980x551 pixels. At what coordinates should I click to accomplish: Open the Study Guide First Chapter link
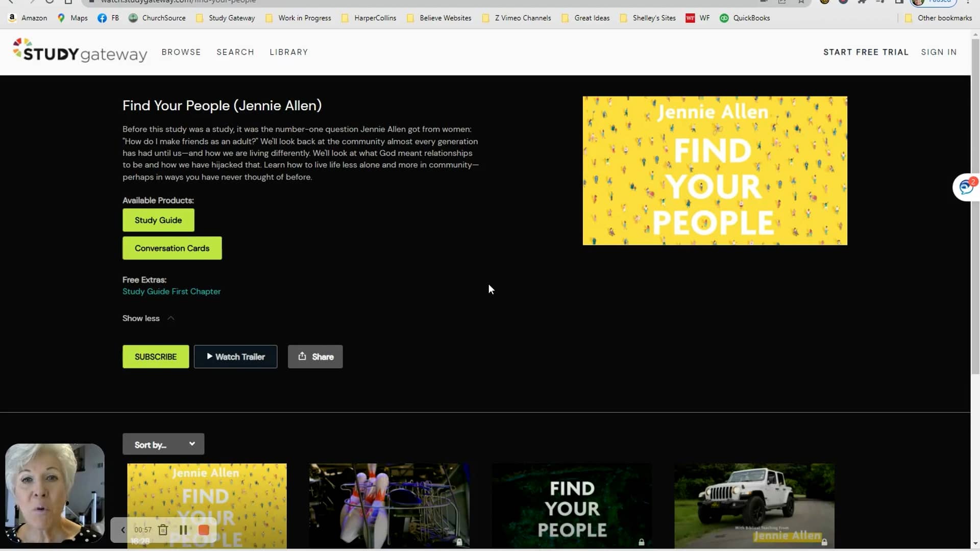click(171, 291)
